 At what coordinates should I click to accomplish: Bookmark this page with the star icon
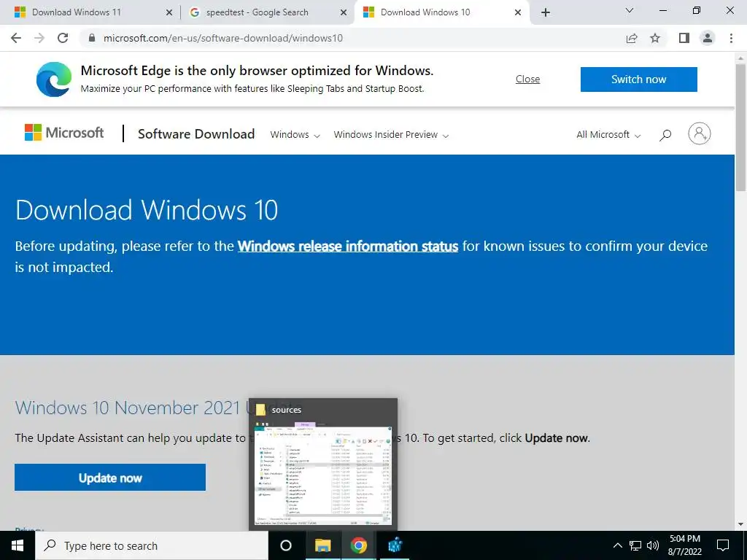click(x=656, y=38)
